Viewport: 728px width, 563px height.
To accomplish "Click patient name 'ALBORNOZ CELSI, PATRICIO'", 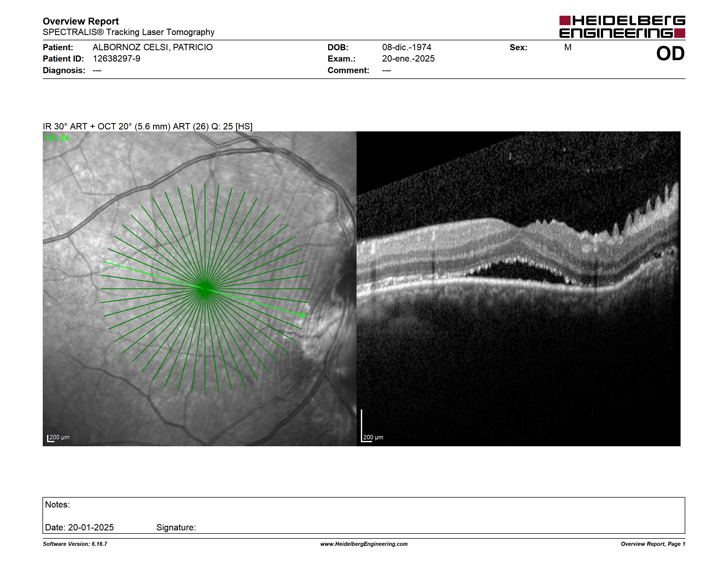I will coord(153,47).
